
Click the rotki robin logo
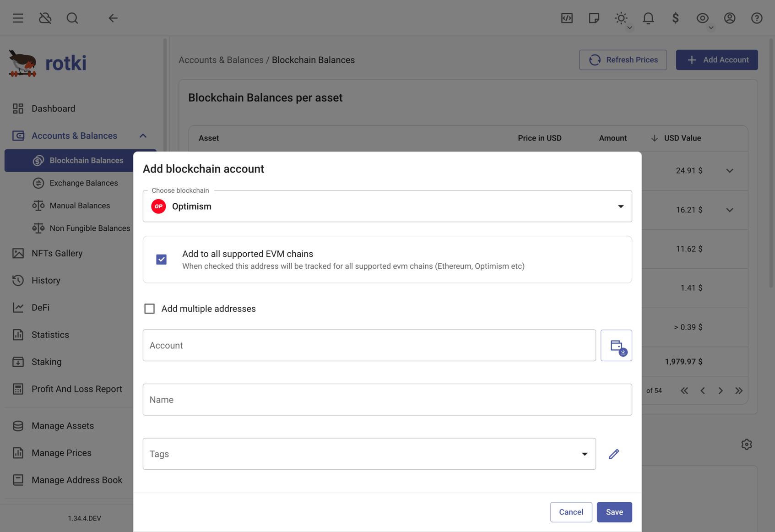[x=22, y=63]
